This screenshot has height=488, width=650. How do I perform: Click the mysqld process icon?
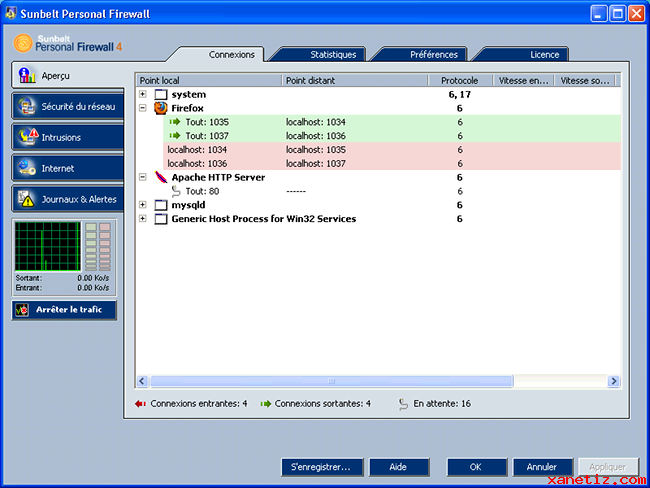click(161, 205)
